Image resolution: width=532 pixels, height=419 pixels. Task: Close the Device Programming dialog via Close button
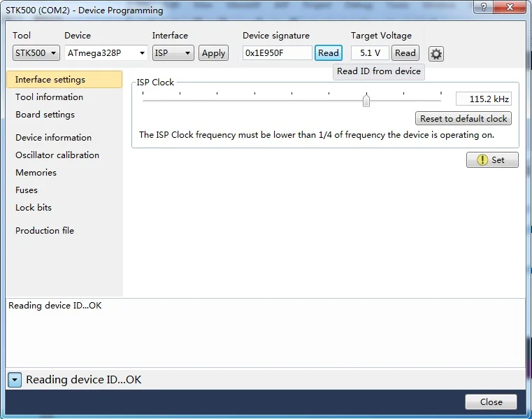491,402
